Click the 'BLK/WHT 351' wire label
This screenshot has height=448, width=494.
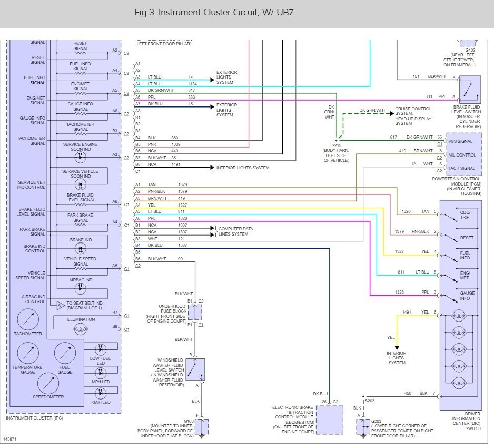(163, 158)
